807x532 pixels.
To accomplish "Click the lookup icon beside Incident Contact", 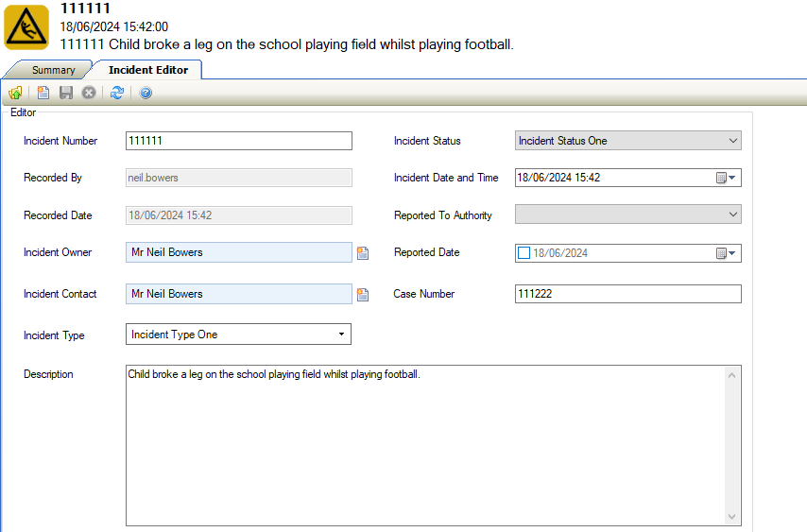I will click(363, 295).
